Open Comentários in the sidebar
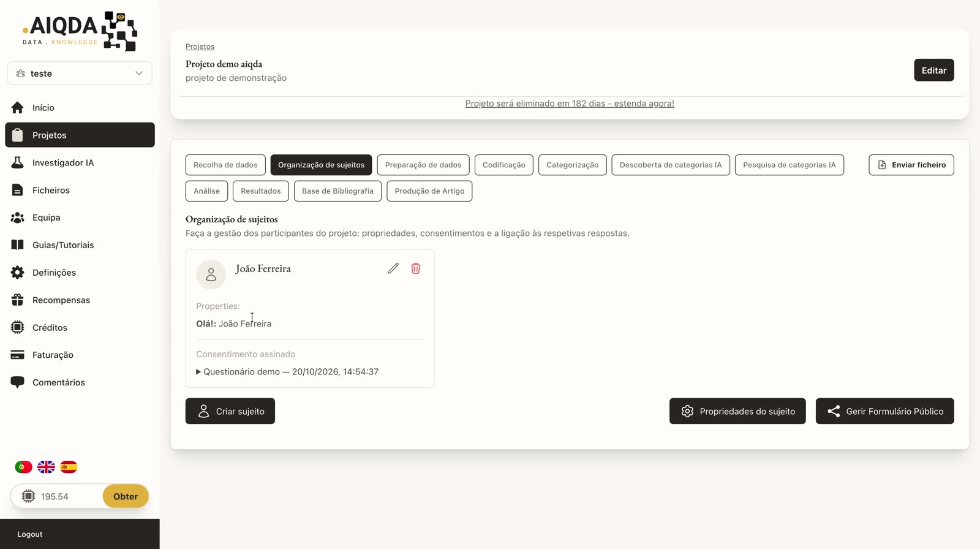 coord(80,382)
